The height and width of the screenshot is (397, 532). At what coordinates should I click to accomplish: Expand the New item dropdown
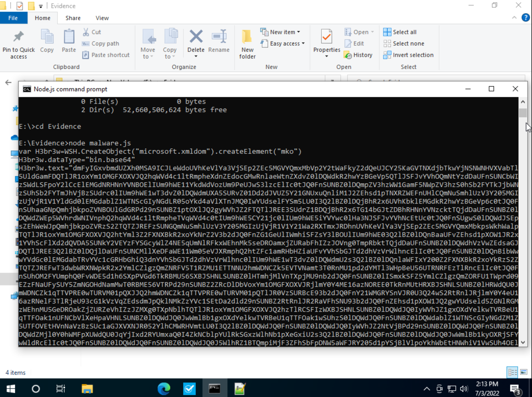(x=298, y=32)
